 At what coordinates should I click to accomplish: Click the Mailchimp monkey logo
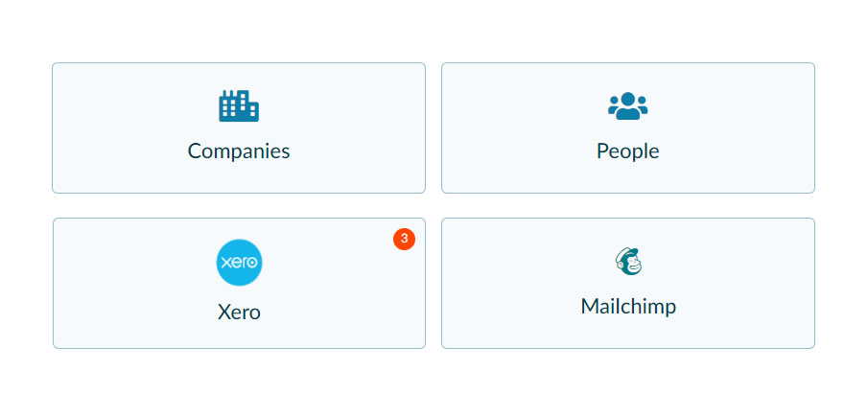(628, 262)
